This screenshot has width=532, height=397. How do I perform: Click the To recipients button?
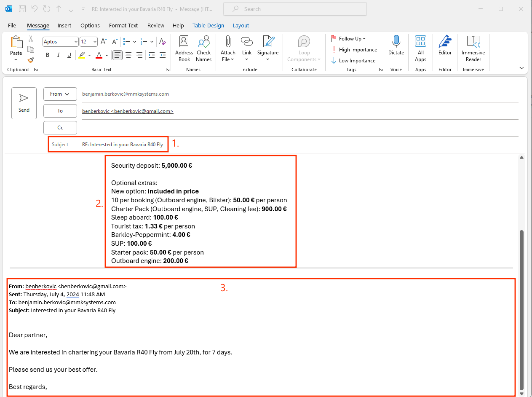click(60, 111)
